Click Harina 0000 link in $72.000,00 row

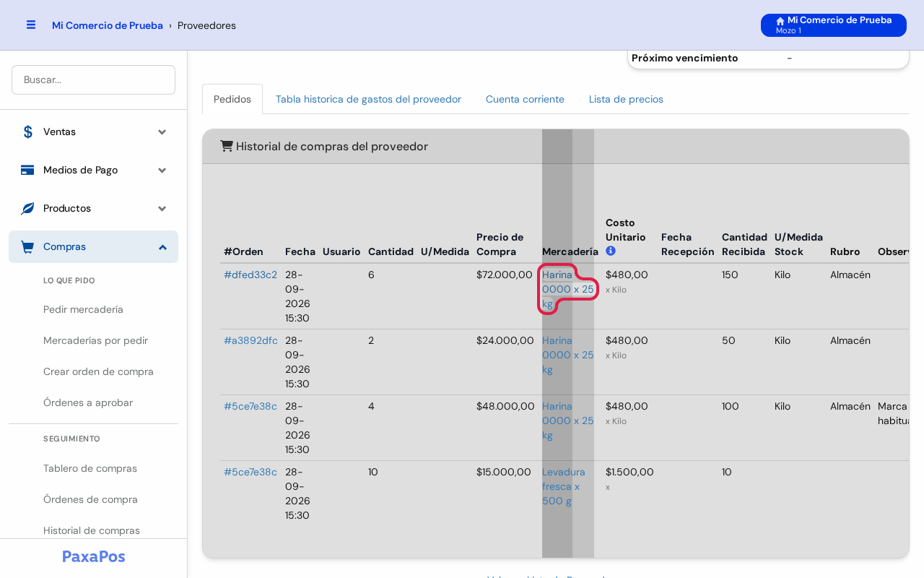[568, 289]
